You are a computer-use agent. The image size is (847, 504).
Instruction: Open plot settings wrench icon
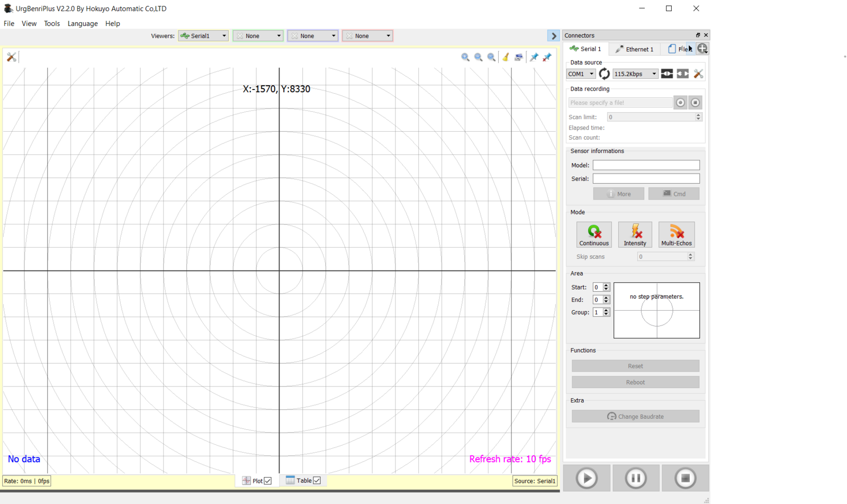pyautogui.click(x=11, y=57)
